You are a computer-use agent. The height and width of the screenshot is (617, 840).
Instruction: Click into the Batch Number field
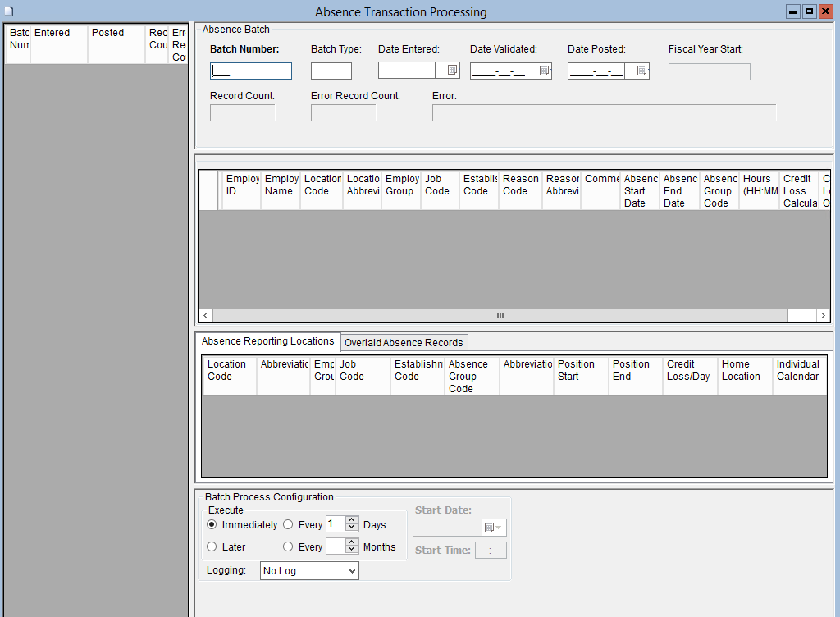point(251,71)
